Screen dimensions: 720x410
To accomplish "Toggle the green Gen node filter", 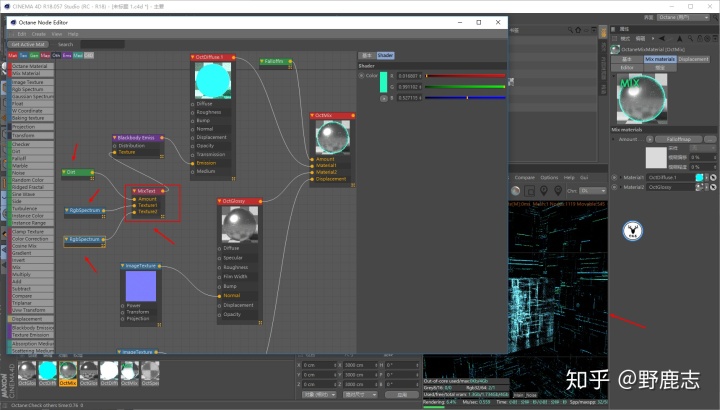I will pyautogui.click(x=34, y=56).
